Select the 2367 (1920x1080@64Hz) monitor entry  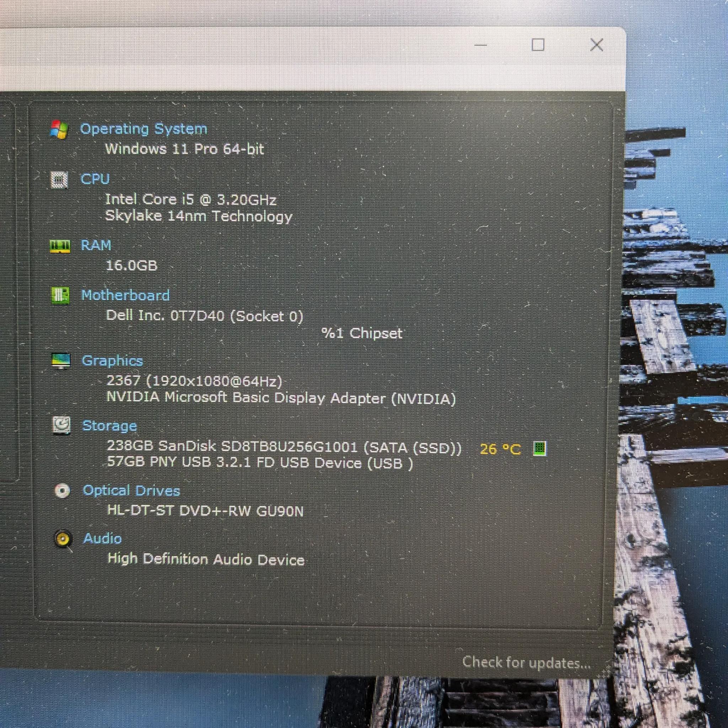(x=194, y=381)
